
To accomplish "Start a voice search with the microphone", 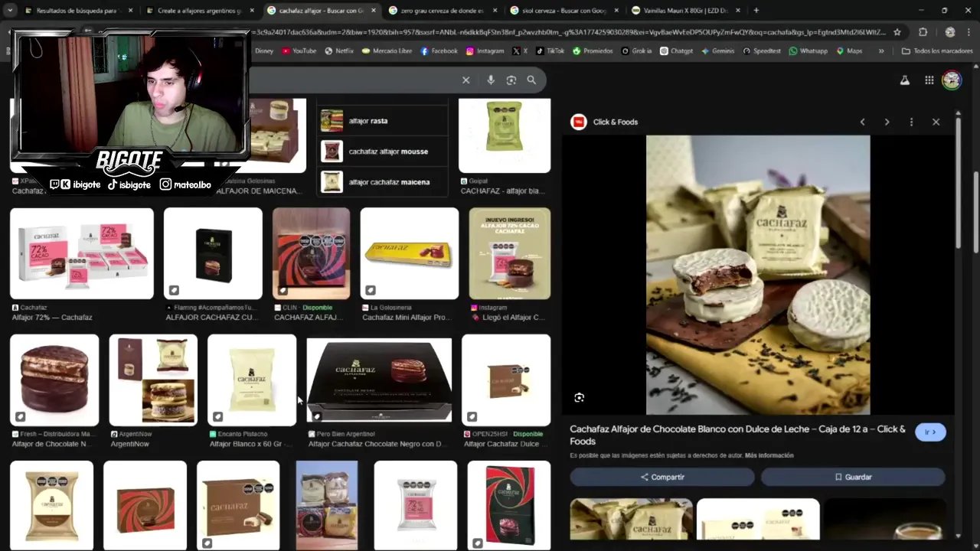I will [x=491, y=80].
